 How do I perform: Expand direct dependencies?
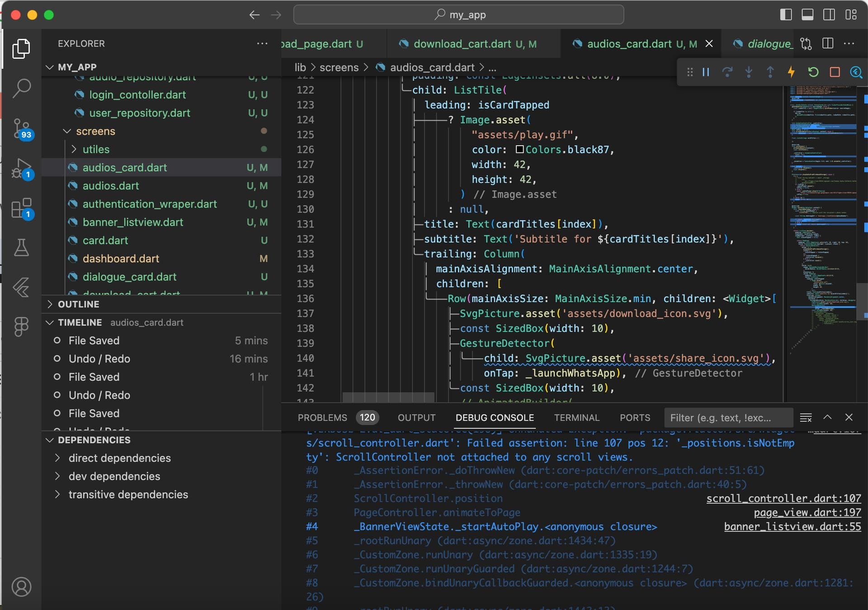pos(57,458)
